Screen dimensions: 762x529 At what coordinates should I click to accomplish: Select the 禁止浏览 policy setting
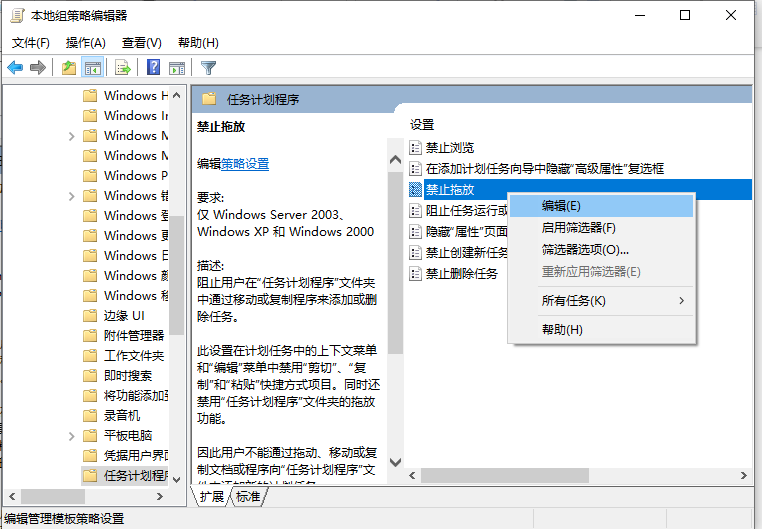pos(449,148)
